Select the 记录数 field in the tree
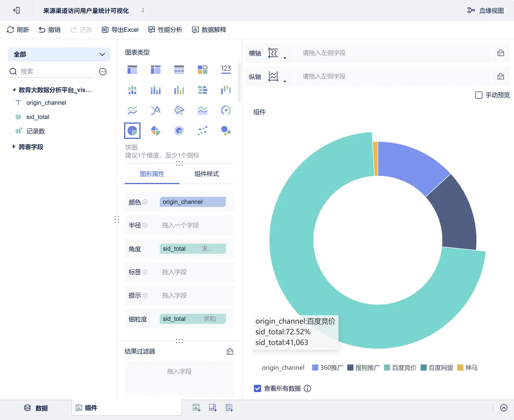This screenshot has height=420, width=514. [x=36, y=131]
